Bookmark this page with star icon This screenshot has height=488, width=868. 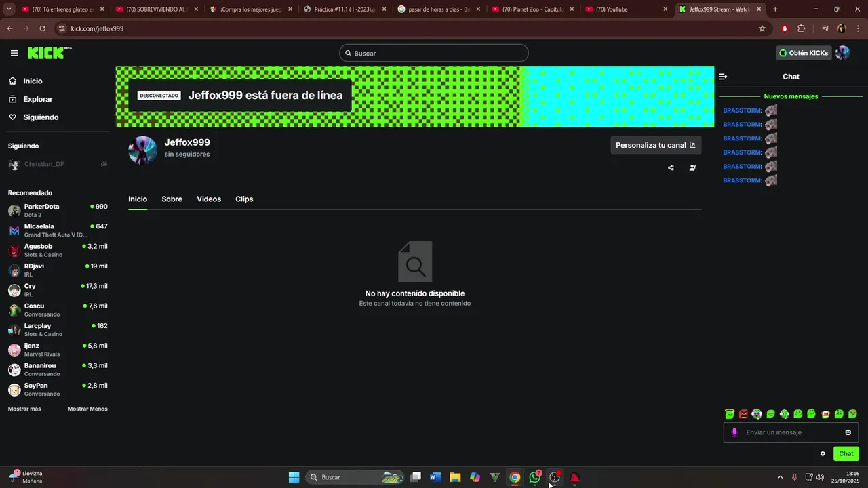(x=762, y=28)
